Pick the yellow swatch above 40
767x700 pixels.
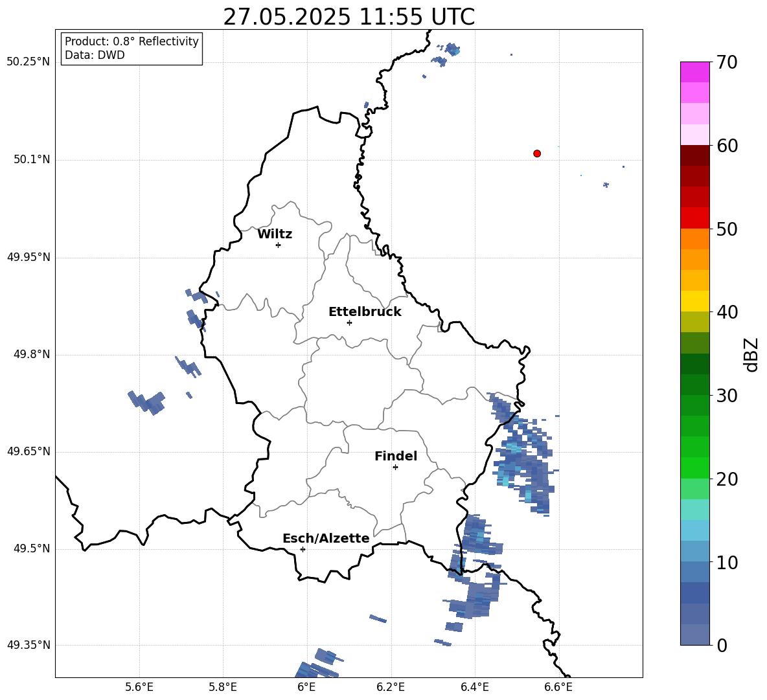695,301
